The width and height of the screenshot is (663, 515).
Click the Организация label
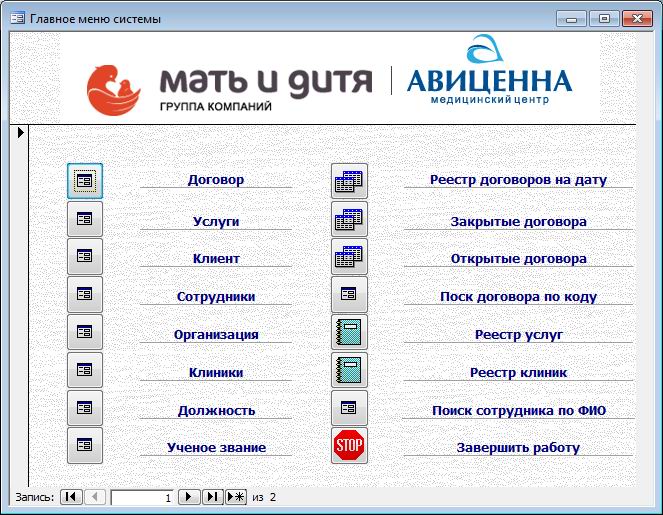click(216, 334)
